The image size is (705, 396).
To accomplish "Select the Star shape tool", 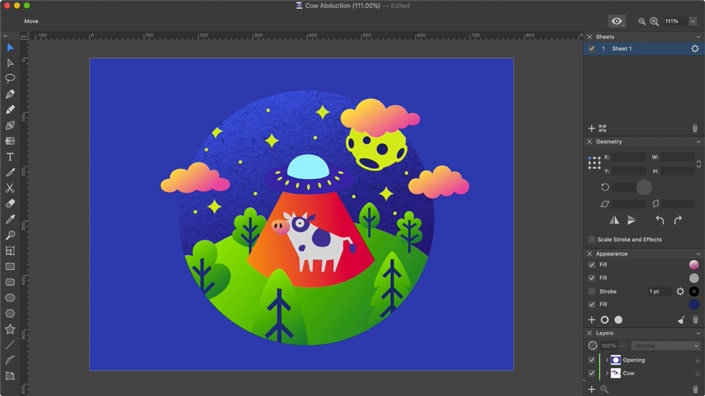I will [10, 329].
